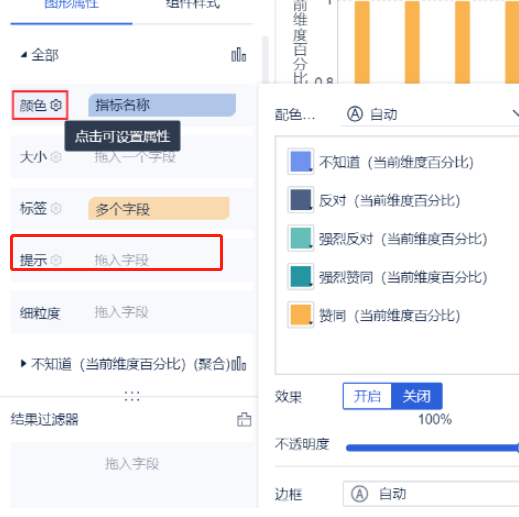Click bar chart icon beside 不知道 (聚合) row

coord(239,363)
